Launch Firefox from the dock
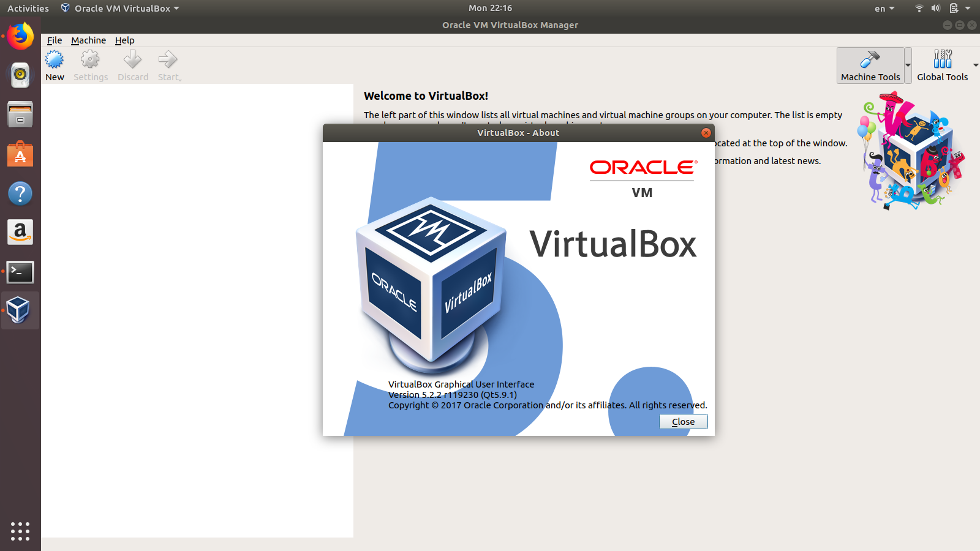The width and height of the screenshot is (980, 551). pyautogui.click(x=20, y=36)
